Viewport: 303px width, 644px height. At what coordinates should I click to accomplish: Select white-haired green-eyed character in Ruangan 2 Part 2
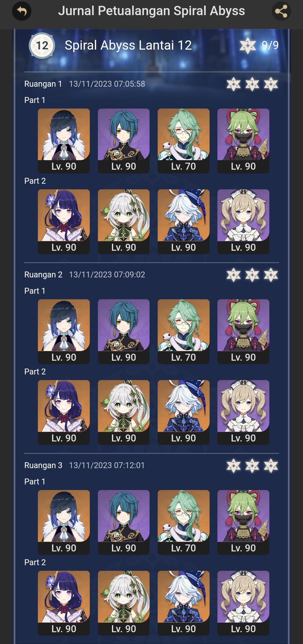pyautogui.click(x=124, y=412)
